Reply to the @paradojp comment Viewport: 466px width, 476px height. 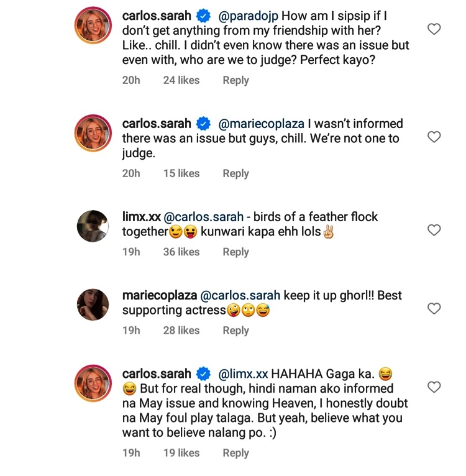pos(235,80)
